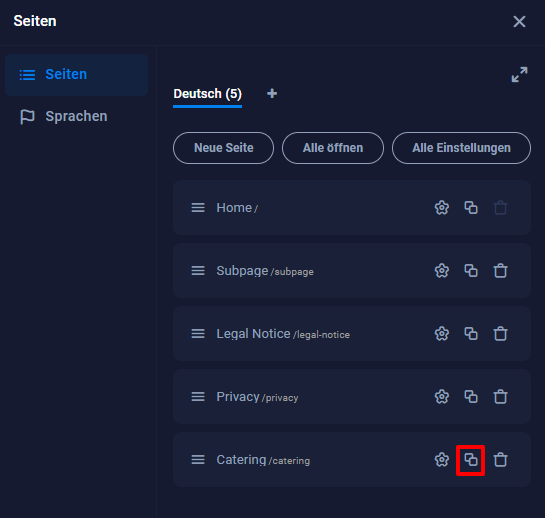Duplicate the Home page
This screenshot has width=545, height=518.
(471, 208)
